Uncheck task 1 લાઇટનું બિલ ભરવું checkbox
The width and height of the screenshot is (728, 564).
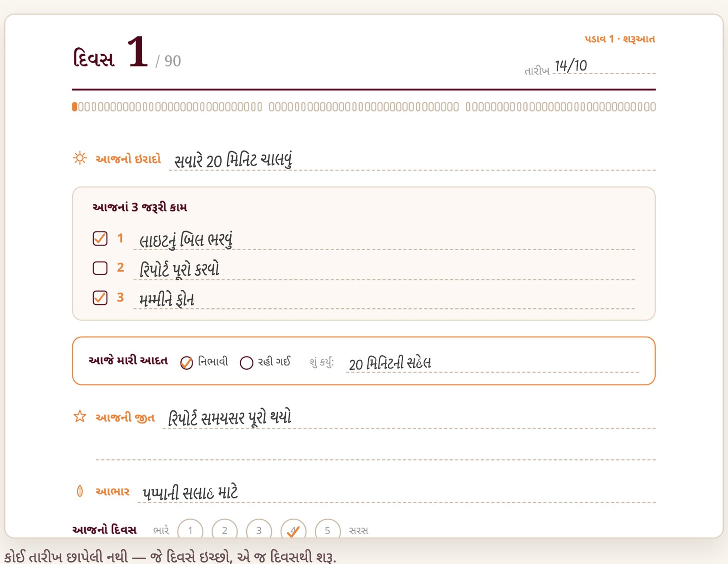click(100, 238)
